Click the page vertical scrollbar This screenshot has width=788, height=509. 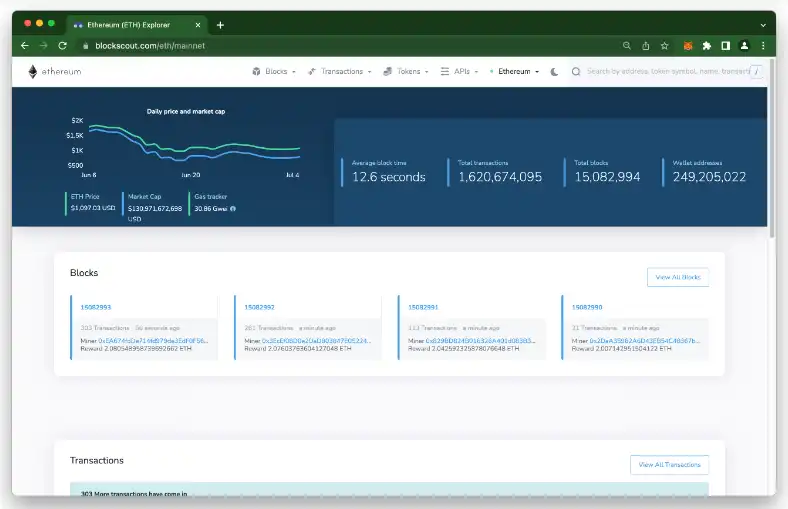coord(772,149)
